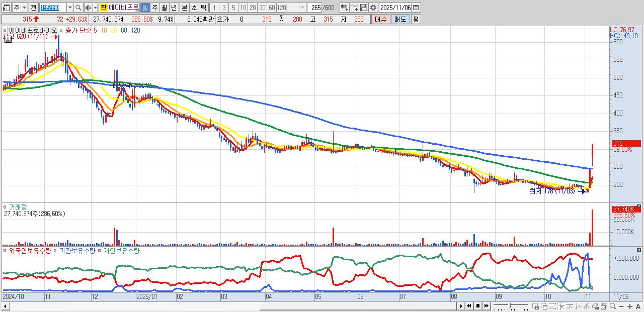Select the 일 daily period
This screenshot has width=644, height=312.
[x=145, y=8]
